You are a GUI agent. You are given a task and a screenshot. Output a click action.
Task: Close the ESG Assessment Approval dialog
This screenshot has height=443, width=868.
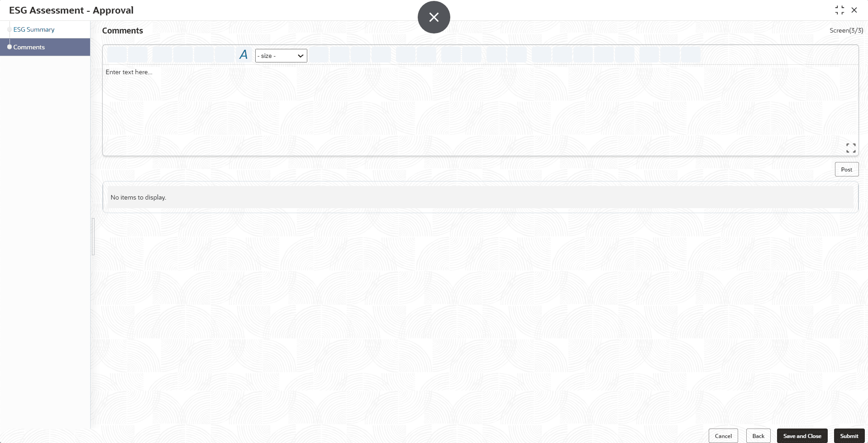click(854, 10)
